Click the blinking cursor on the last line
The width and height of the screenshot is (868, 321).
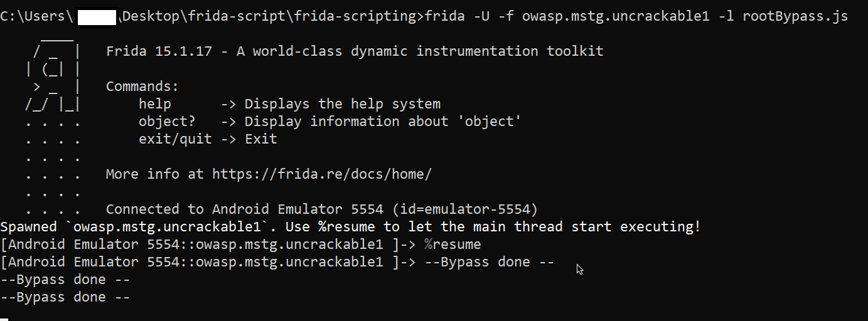(4, 318)
